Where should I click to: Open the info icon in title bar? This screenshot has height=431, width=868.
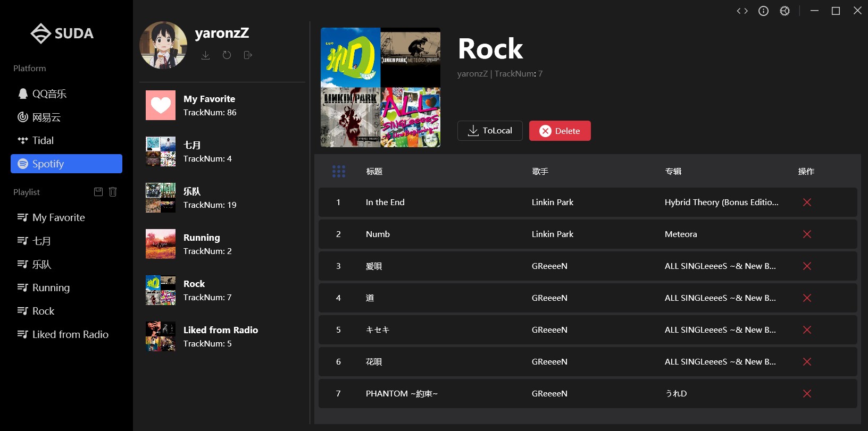tap(763, 11)
